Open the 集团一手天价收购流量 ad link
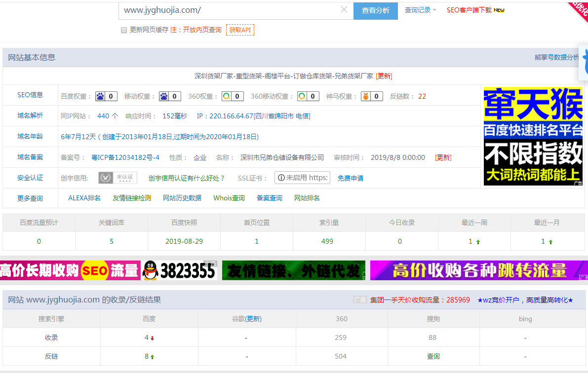 click(x=420, y=300)
